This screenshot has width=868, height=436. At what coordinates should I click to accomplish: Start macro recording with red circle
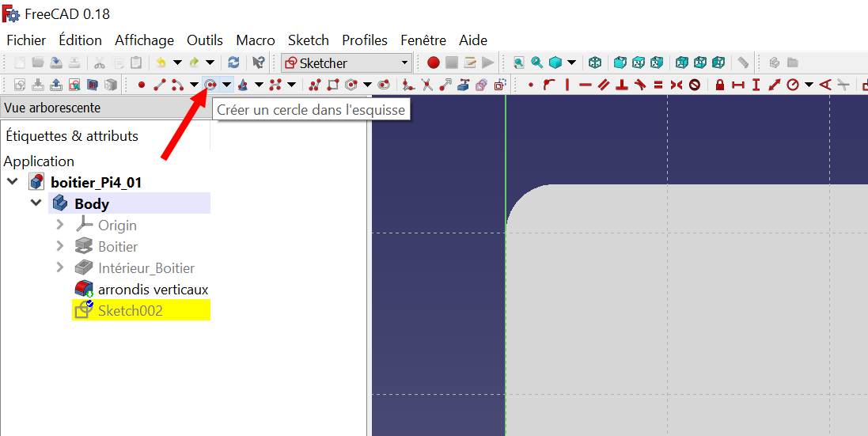pyautogui.click(x=434, y=63)
